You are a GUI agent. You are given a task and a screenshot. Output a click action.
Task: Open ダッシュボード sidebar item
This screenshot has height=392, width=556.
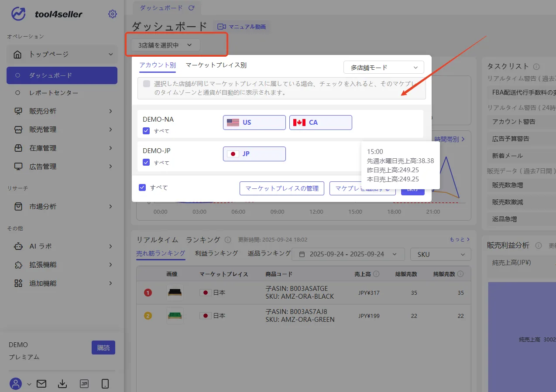(x=62, y=75)
